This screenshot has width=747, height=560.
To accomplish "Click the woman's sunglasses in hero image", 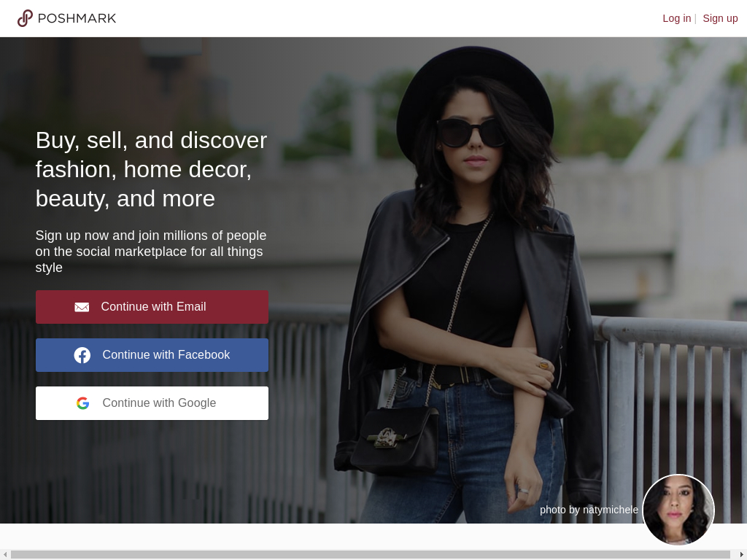I will pos(471,132).
